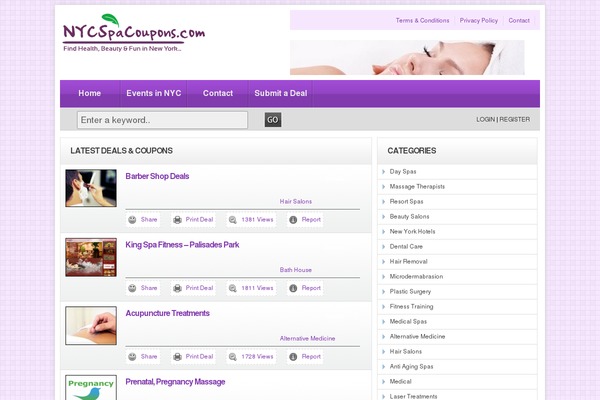Click the smiley Share icon under Barber Shop Deals
This screenshot has height=400, width=600.
point(132,220)
